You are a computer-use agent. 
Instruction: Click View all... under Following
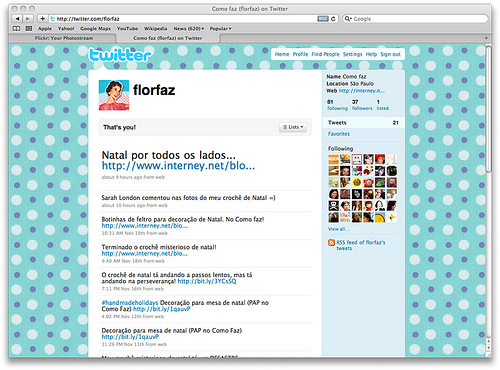pyautogui.click(x=338, y=229)
